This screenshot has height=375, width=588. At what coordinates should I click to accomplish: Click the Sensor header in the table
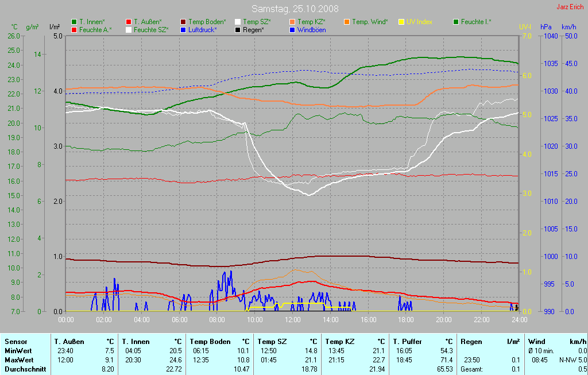coord(16,342)
